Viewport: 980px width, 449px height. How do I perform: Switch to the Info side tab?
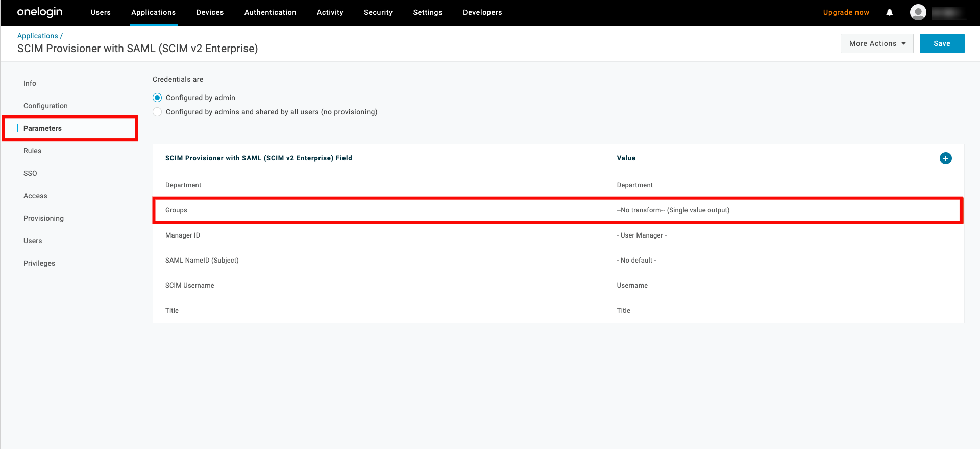(30, 83)
